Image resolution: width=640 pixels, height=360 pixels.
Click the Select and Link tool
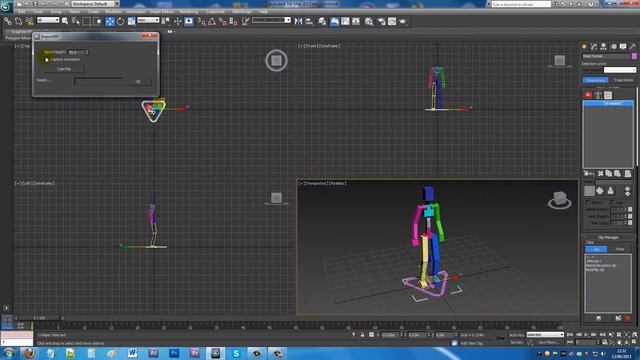8,21
